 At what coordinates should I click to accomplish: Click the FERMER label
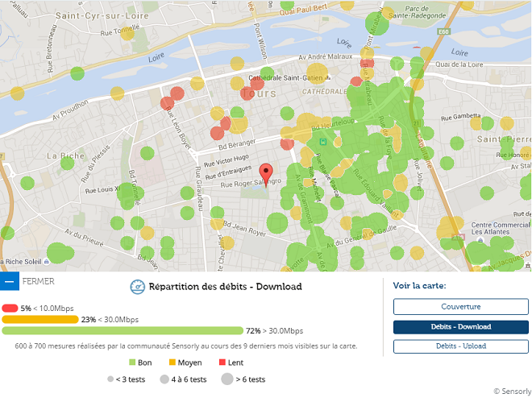pyautogui.click(x=39, y=281)
